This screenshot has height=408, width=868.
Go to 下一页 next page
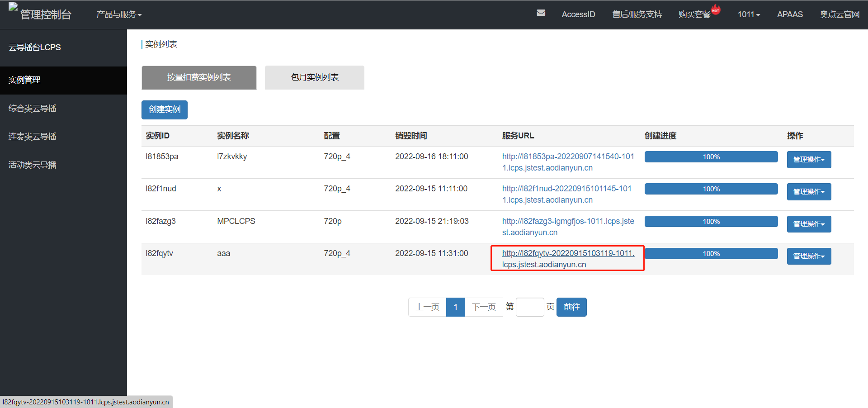[484, 307]
